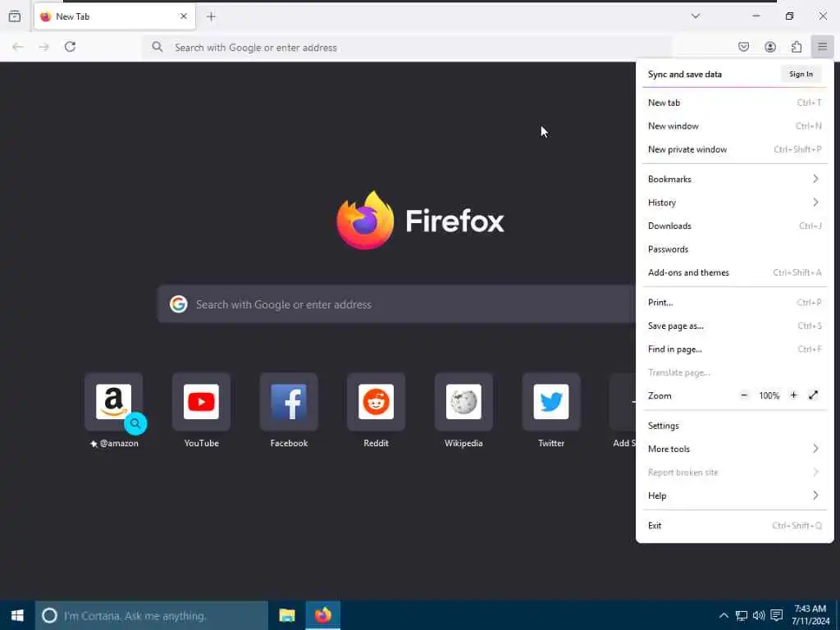Expand the Help submenu
The height and width of the screenshot is (630, 840).
point(734,495)
